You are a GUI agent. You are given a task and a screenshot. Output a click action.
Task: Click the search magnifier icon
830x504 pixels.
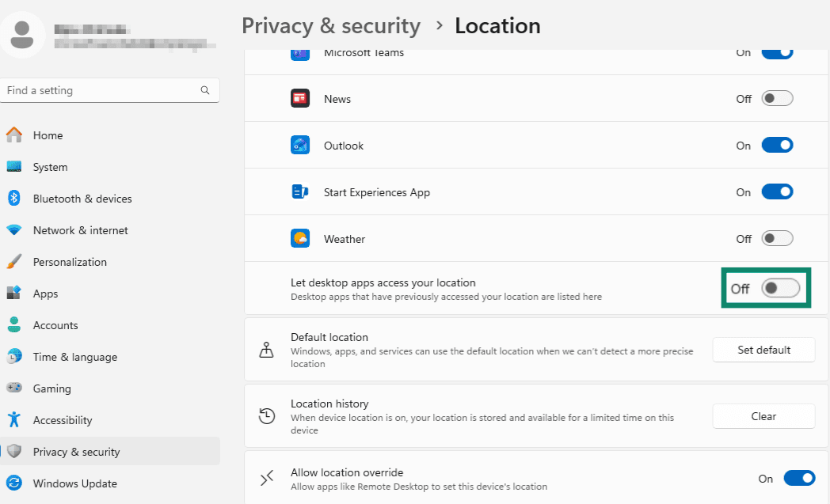click(205, 90)
